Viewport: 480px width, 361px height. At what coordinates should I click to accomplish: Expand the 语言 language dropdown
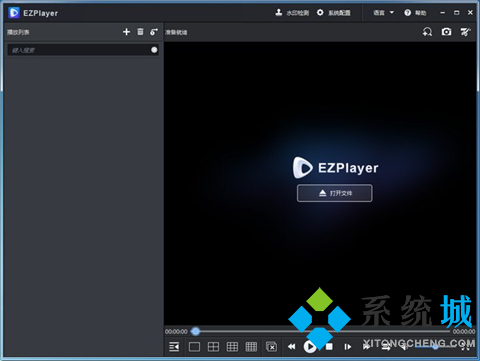383,13
